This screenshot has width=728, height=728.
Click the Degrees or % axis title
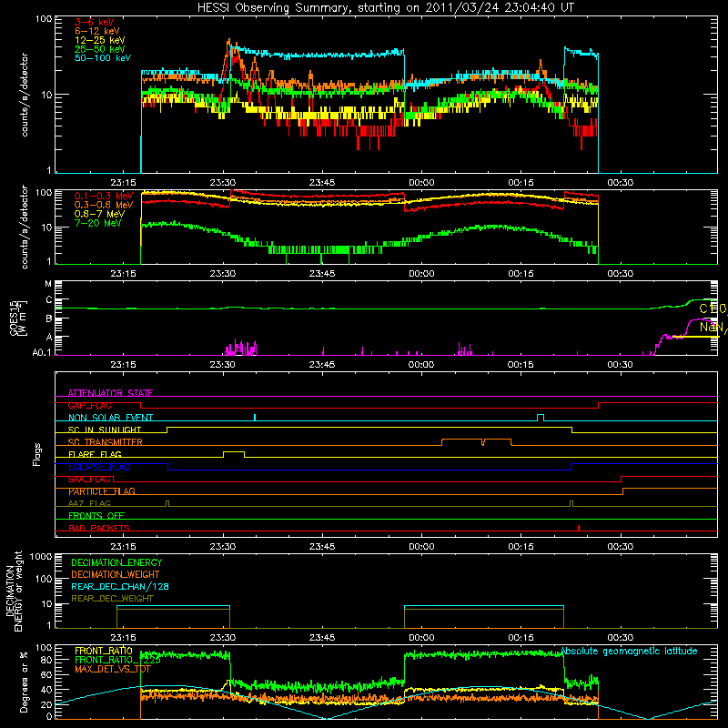click(x=24, y=682)
